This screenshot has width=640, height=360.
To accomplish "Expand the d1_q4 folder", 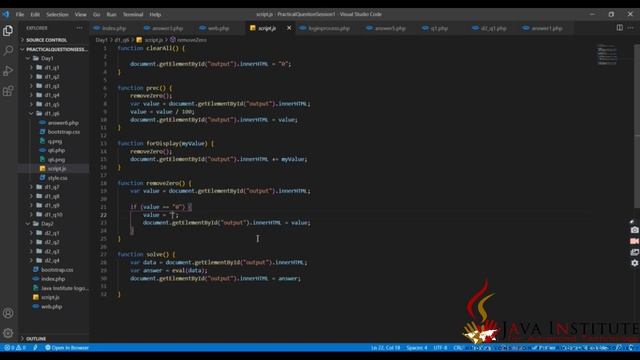I will (x=53, y=95).
